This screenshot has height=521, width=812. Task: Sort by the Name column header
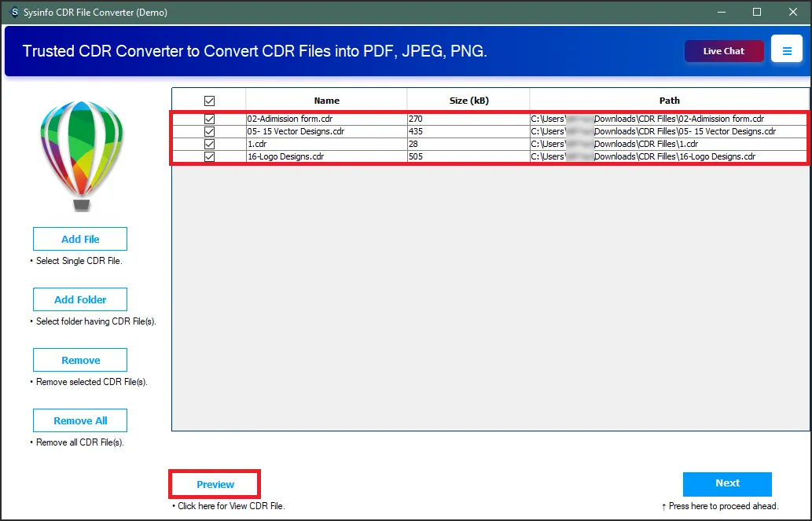(x=326, y=101)
